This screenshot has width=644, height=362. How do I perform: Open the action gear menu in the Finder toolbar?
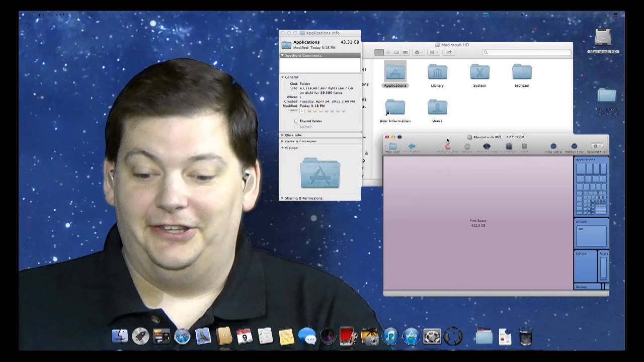[x=418, y=52]
